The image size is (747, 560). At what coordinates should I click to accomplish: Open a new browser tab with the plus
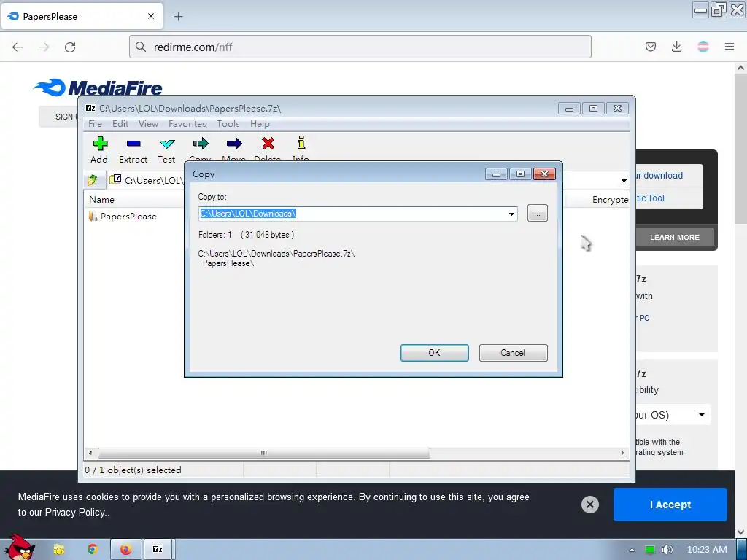[178, 17]
